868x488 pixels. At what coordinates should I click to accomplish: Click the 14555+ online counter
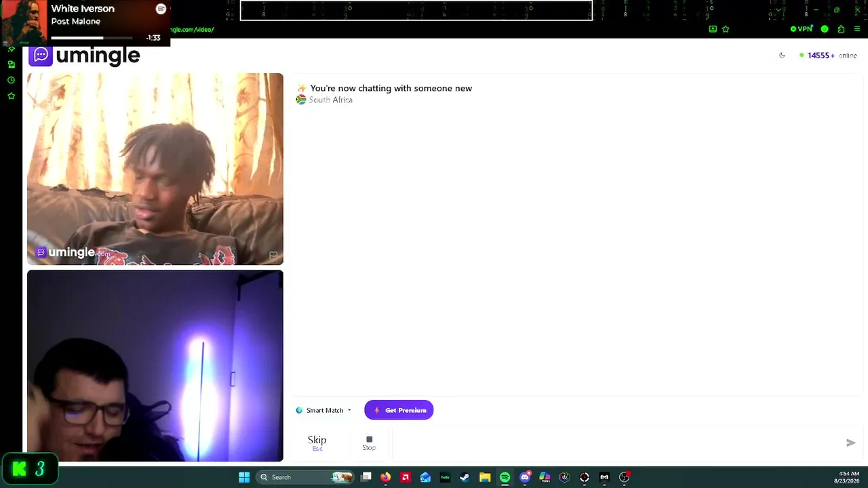coord(828,56)
